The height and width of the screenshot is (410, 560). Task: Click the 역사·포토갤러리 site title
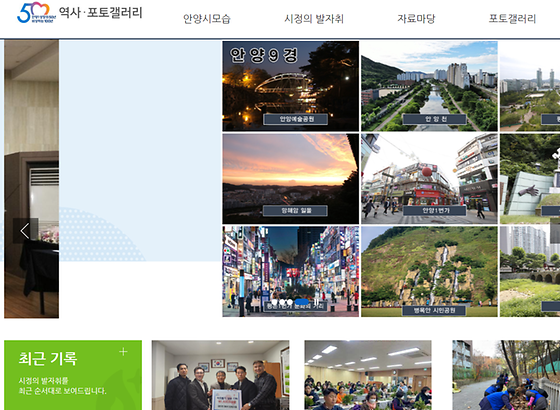tap(101, 12)
